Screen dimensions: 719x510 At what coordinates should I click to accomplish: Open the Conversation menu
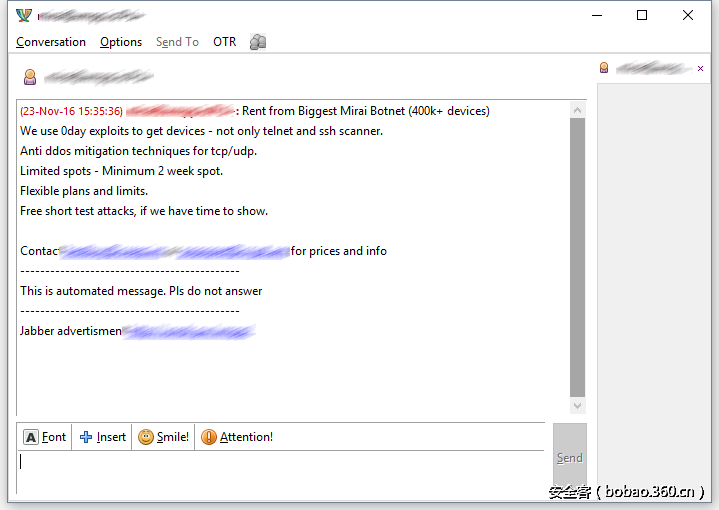pyautogui.click(x=51, y=42)
